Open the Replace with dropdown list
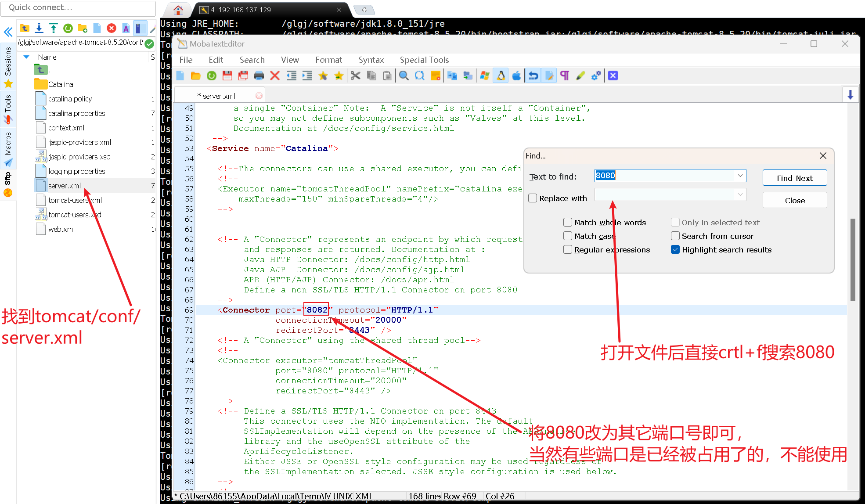The height and width of the screenshot is (504, 865). 740,194
